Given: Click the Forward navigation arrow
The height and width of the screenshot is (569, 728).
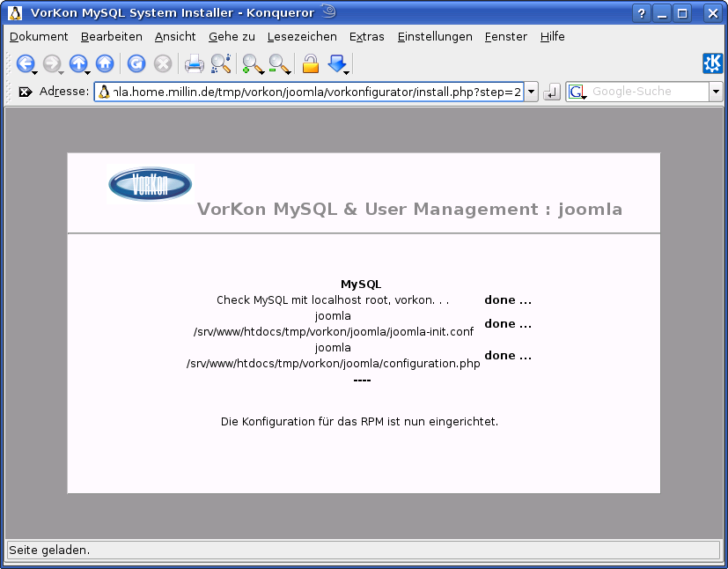Looking at the screenshot, I should click(x=52, y=63).
